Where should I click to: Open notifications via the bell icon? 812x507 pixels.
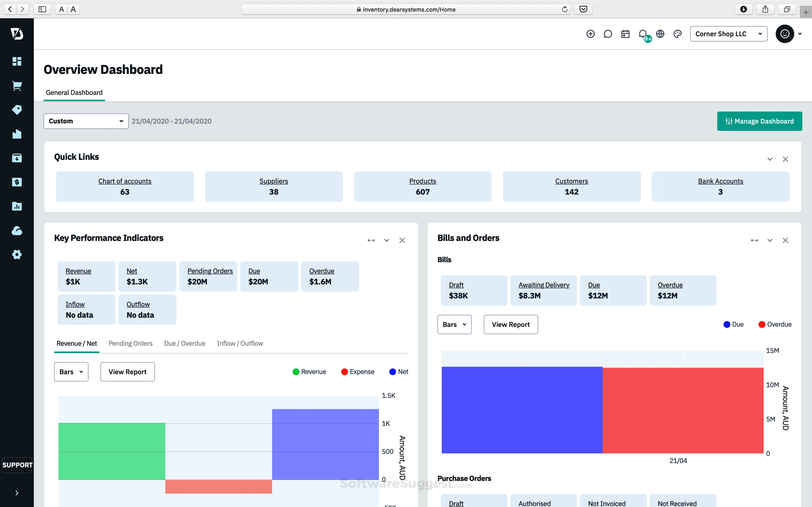click(643, 34)
